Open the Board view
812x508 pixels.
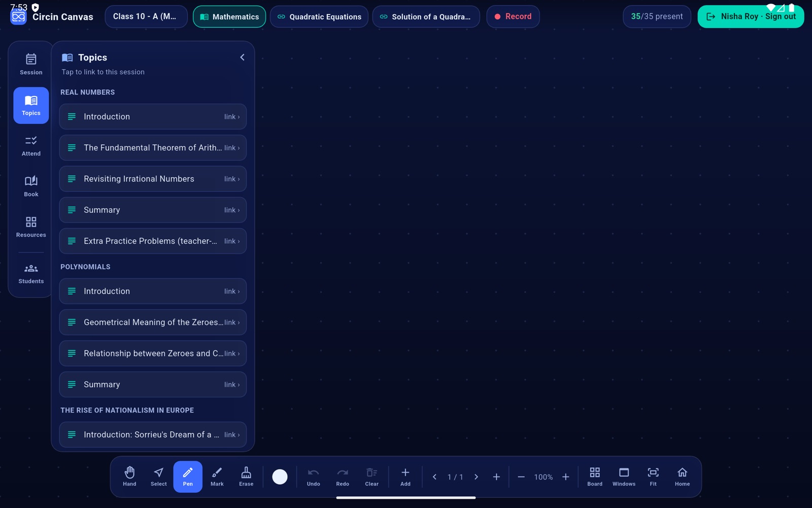595,477
